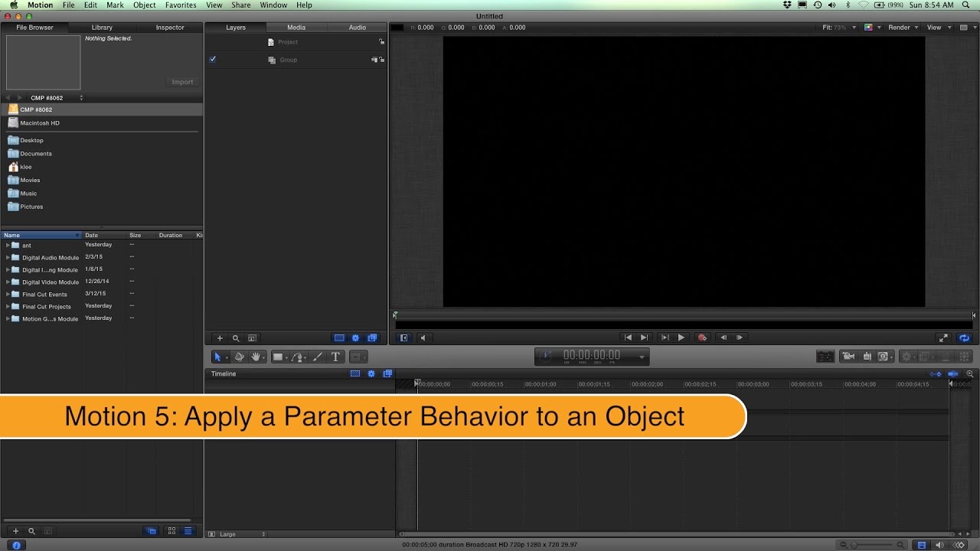Select the arrow Select/Transform tool
Screen dimensions: 980x551
click(217, 357)
